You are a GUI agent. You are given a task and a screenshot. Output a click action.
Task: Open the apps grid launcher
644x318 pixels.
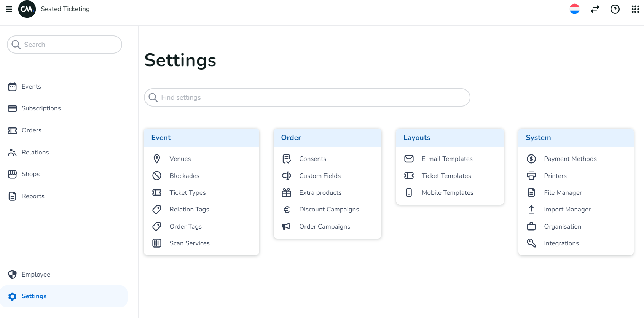[x=635, y=9]
